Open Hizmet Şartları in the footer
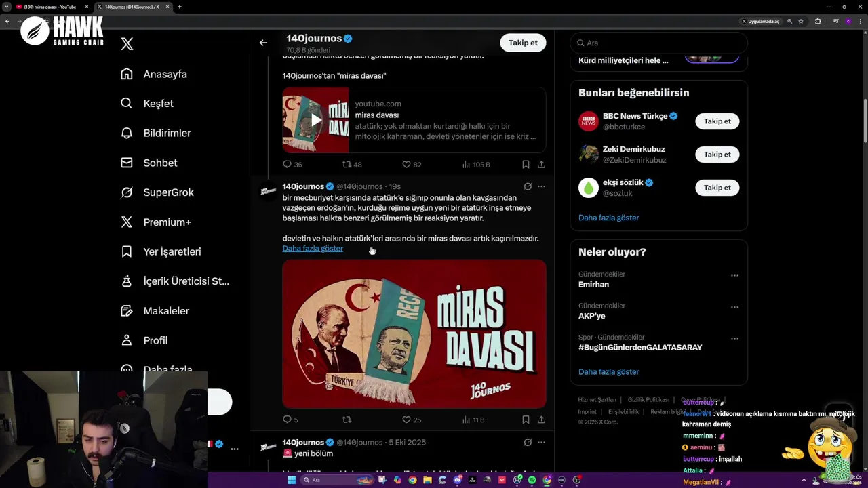The height and width of the screenshot is (488, 868). tap(597, 400)
